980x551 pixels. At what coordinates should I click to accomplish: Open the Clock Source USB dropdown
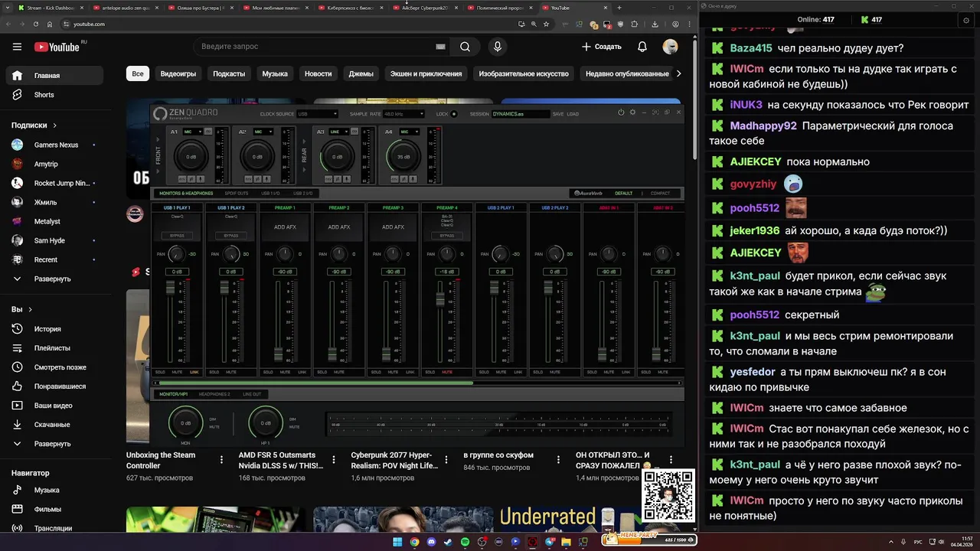pyautogui.click(x=317, y=114)
